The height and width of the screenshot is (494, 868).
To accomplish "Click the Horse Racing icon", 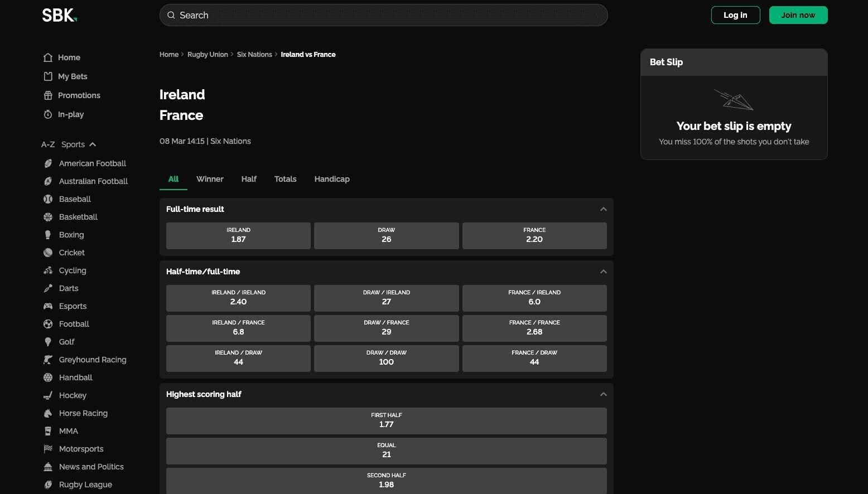I will (48, 413).
